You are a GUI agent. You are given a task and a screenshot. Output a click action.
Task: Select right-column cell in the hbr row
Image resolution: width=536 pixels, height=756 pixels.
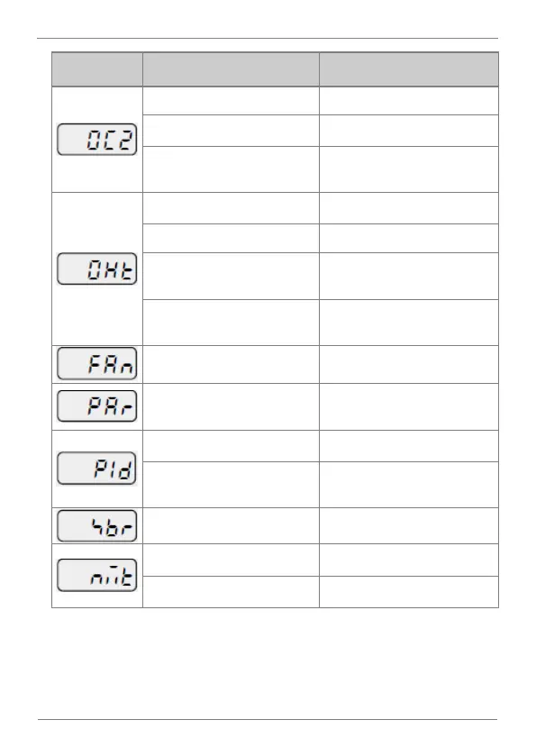tap(409, 526)
